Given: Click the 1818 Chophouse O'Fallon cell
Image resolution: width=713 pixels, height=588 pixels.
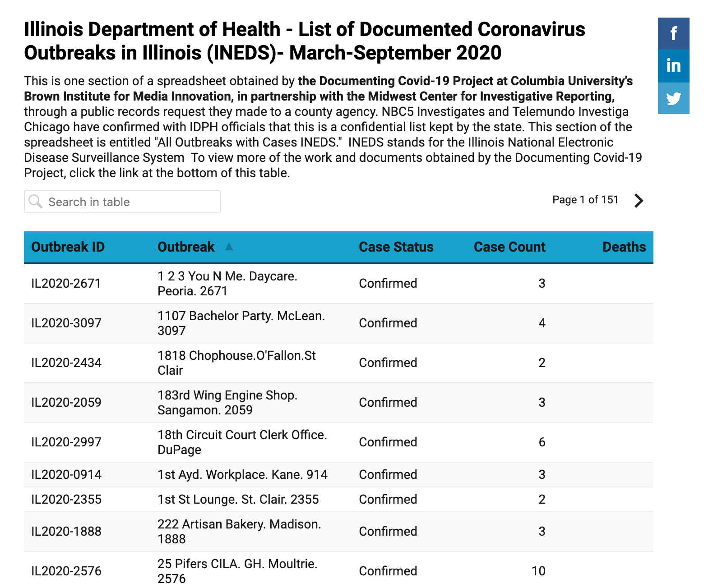Looking at the screenshot, I should 236,363.
